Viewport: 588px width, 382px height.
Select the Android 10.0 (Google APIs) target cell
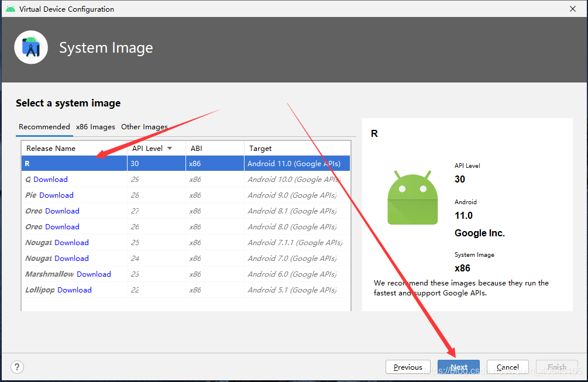click(297, 179)
